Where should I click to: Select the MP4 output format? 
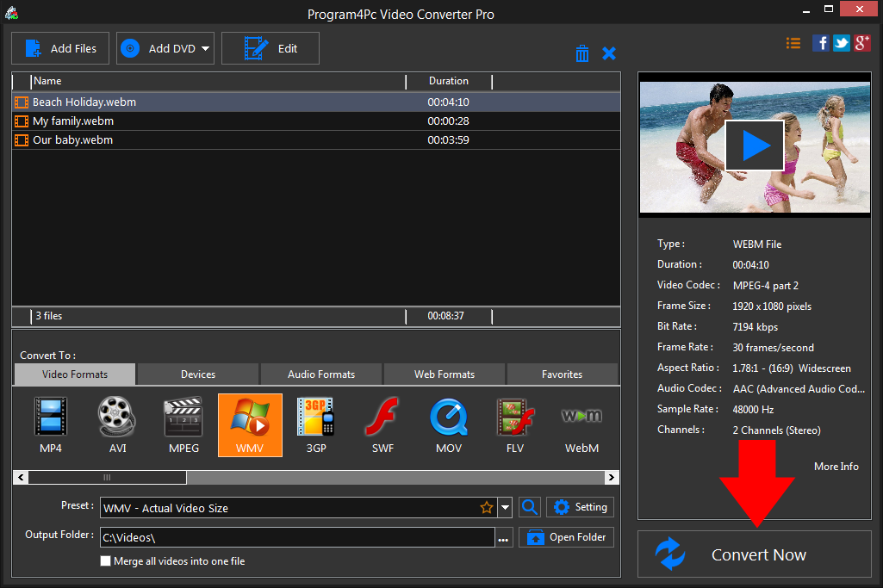50,425
